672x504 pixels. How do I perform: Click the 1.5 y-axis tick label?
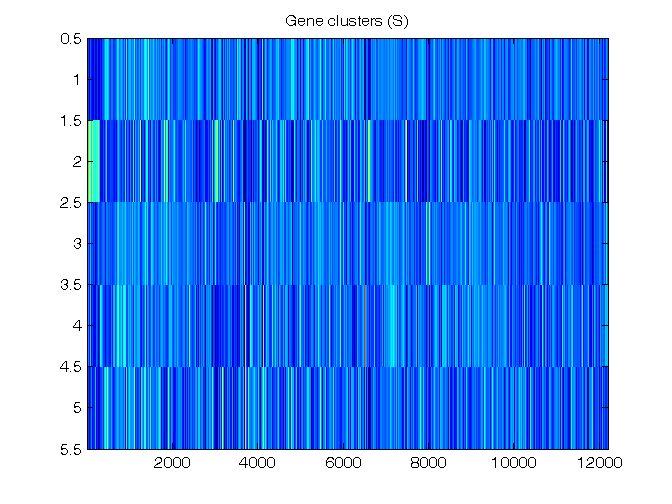pyautogui.click(x=72, y=121)
